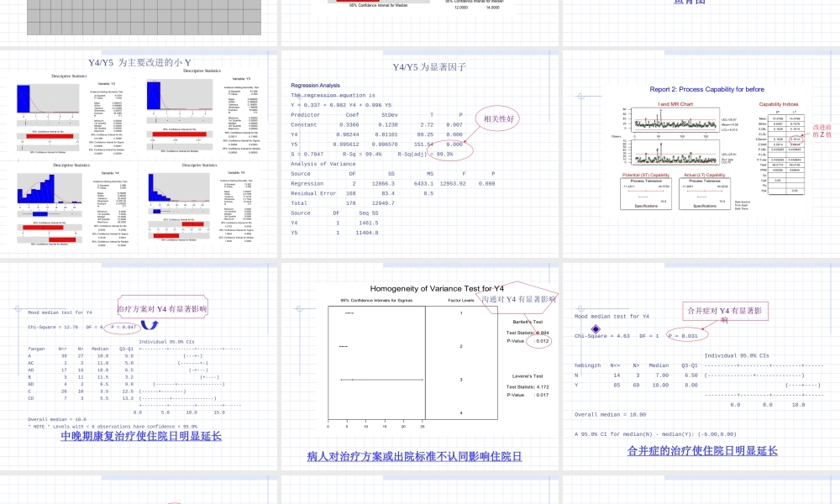Click the Regression Analysis heading
Viewport: 840px width, 504px height.
(x=315, y=85)
